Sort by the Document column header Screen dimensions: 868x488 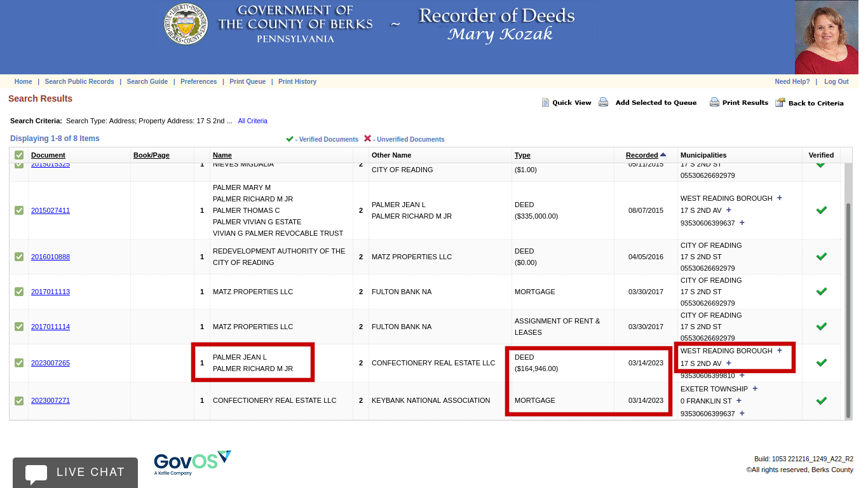(x=48, y=155)
